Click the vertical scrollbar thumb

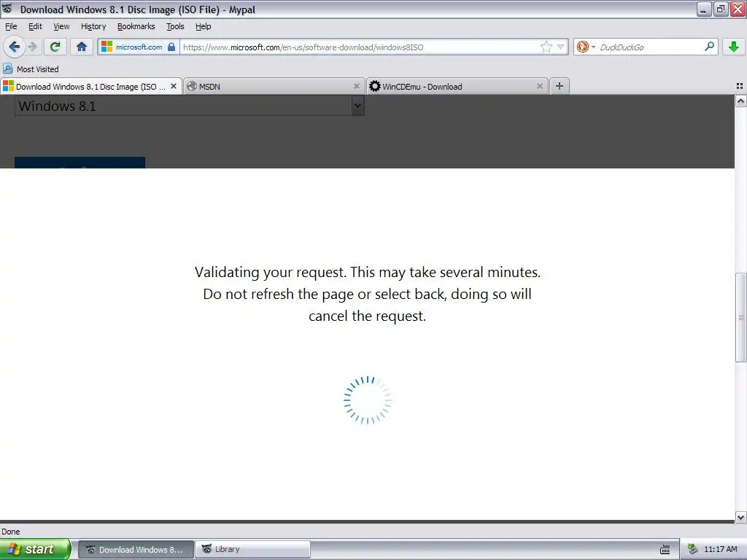741,317
